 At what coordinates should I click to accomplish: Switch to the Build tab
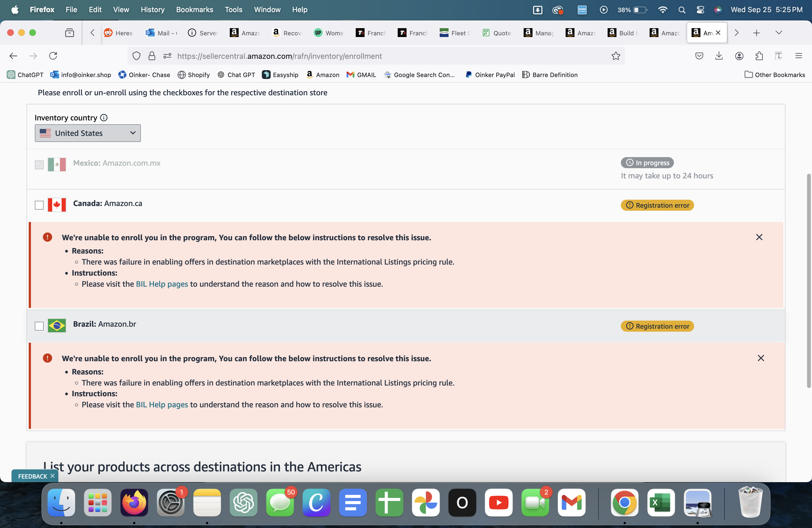coord(623,33)
